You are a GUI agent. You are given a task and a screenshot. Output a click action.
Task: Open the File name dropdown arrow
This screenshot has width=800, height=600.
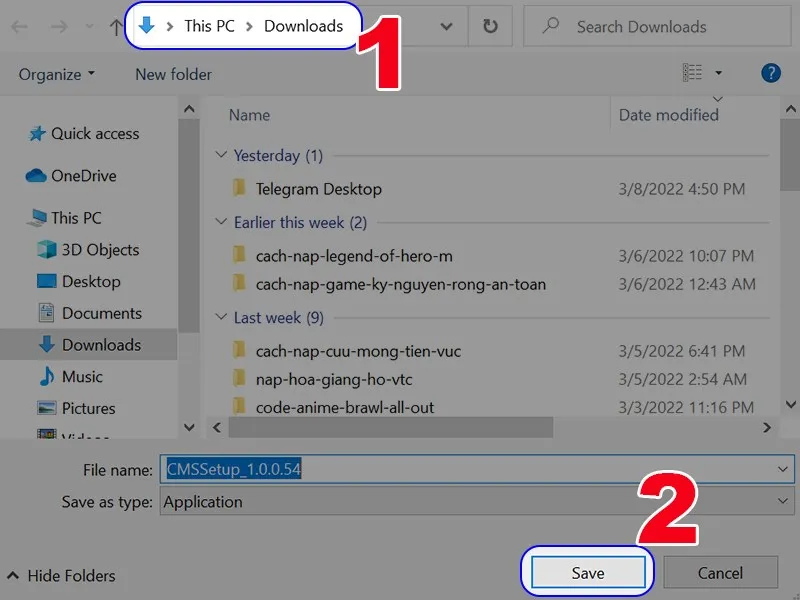(783, 470)
